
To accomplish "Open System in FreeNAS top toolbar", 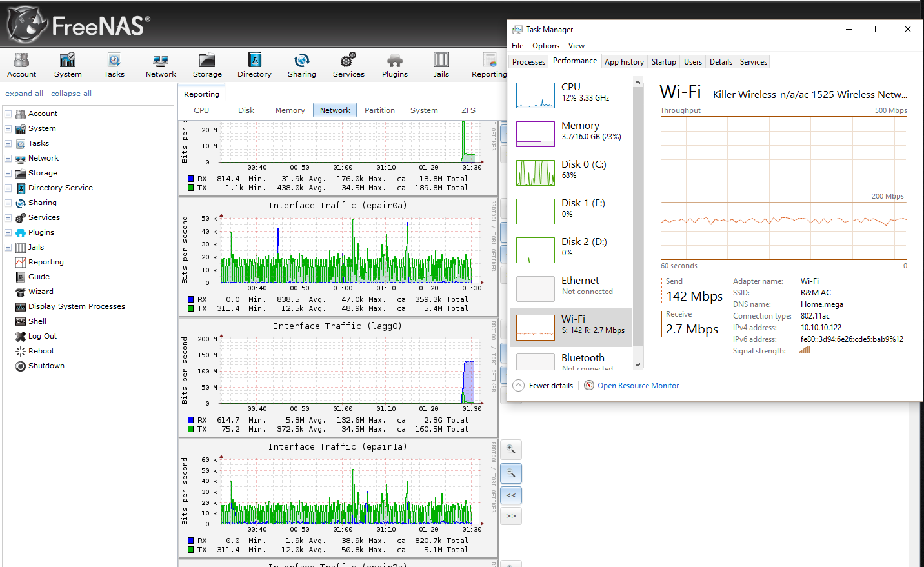I will click(68, 66).
